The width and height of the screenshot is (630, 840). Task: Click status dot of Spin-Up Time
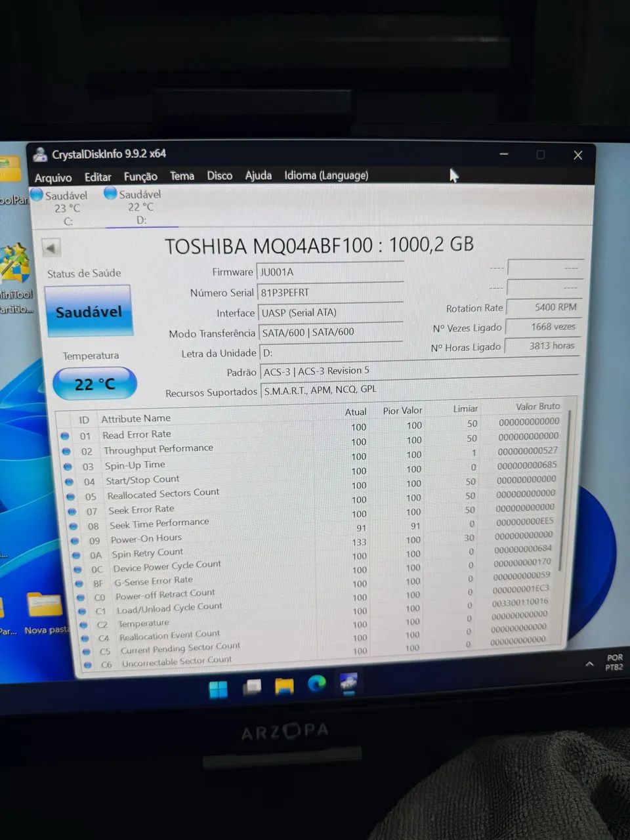pyautogui.click(x=68, y=467)
